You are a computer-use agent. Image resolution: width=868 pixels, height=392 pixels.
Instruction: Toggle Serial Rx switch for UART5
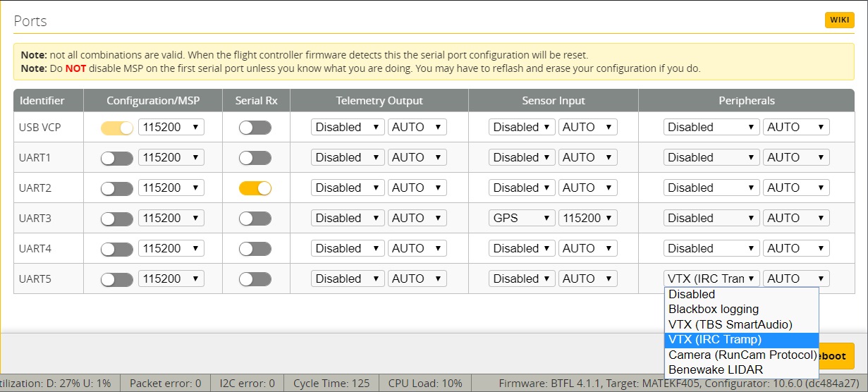[x=255, y=279]
